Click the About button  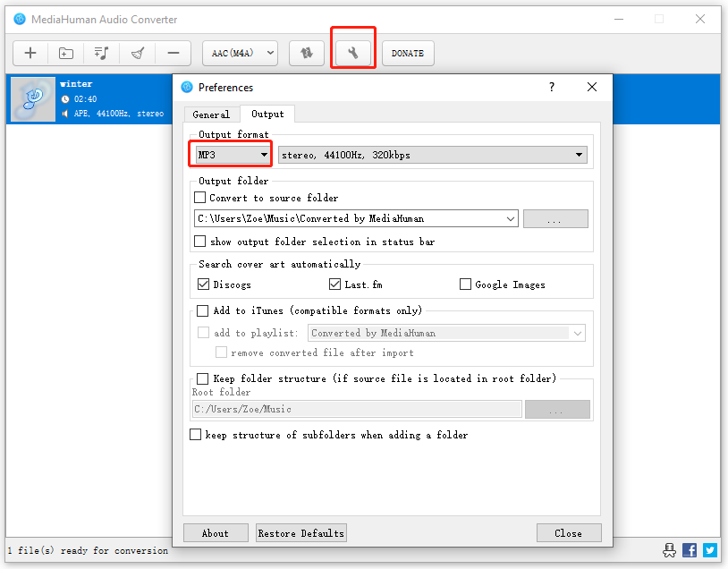[x=216, y=533]
